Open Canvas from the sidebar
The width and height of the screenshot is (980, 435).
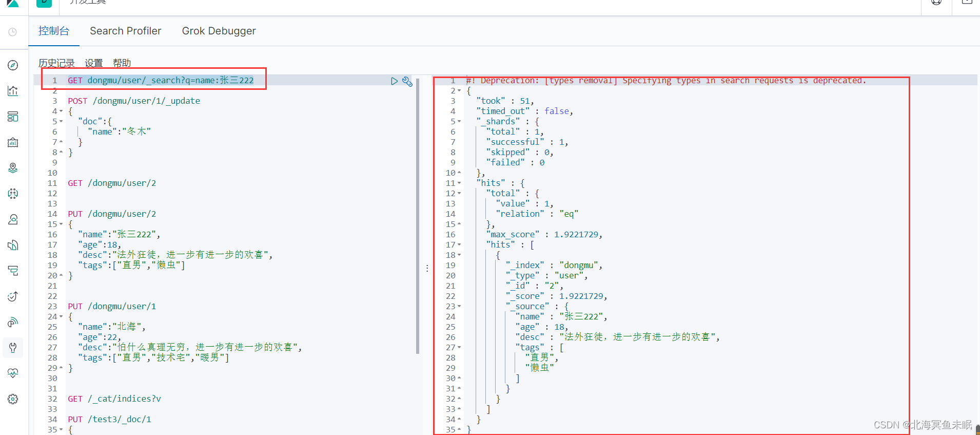coord(13,142)
